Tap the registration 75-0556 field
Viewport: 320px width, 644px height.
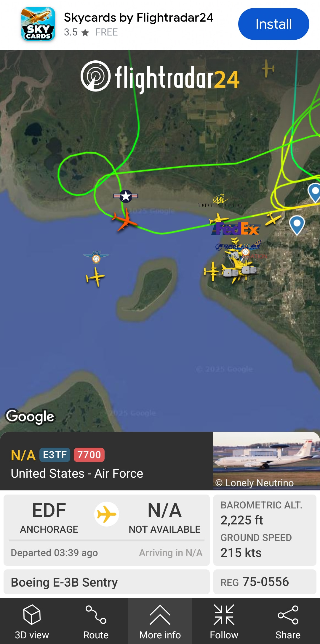click(265, 582)
